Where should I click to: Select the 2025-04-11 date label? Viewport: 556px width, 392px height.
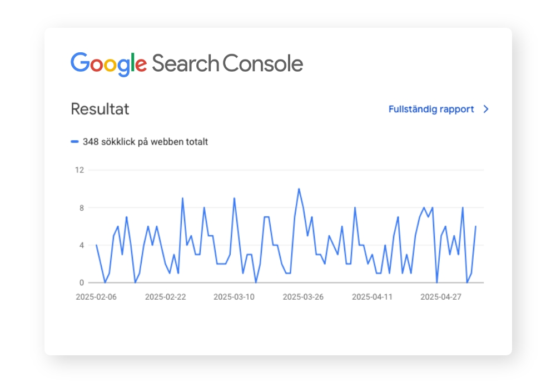pos(372,297)
